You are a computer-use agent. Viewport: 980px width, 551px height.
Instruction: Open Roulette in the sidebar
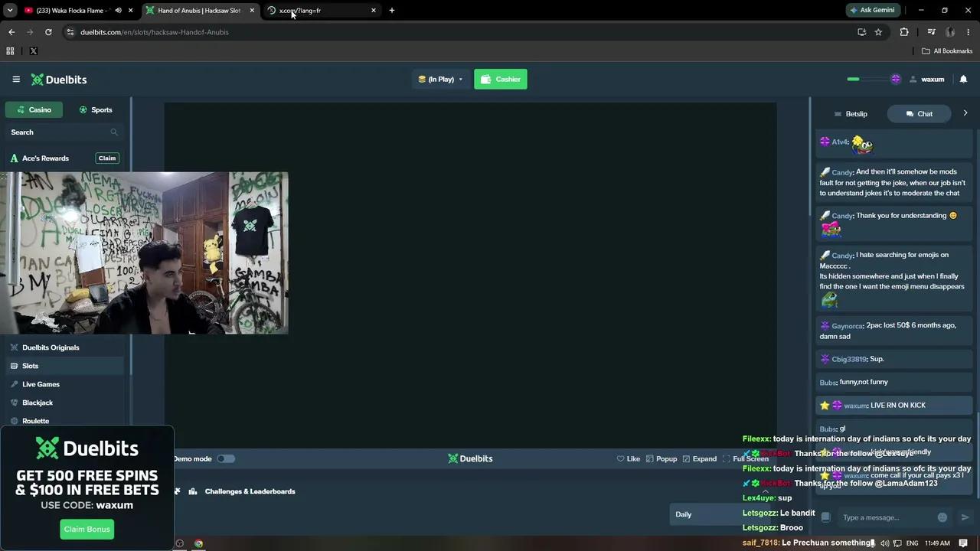pyautogui.click(x=35, y=421)
